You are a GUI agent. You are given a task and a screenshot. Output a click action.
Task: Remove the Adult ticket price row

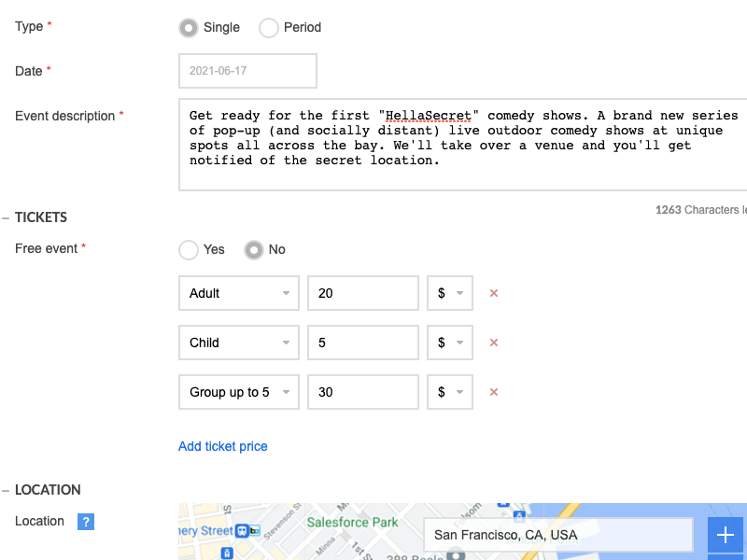(x=494, y=293)
